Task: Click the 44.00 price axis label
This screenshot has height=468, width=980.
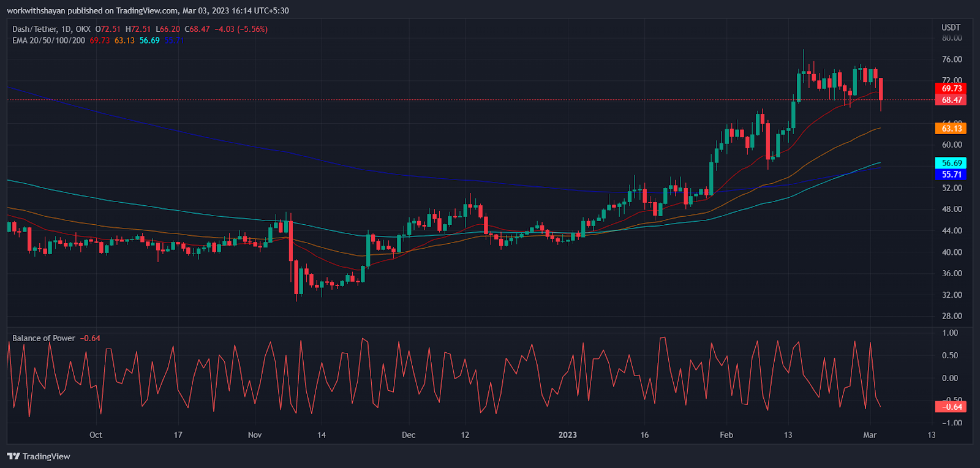Action: 952,231
